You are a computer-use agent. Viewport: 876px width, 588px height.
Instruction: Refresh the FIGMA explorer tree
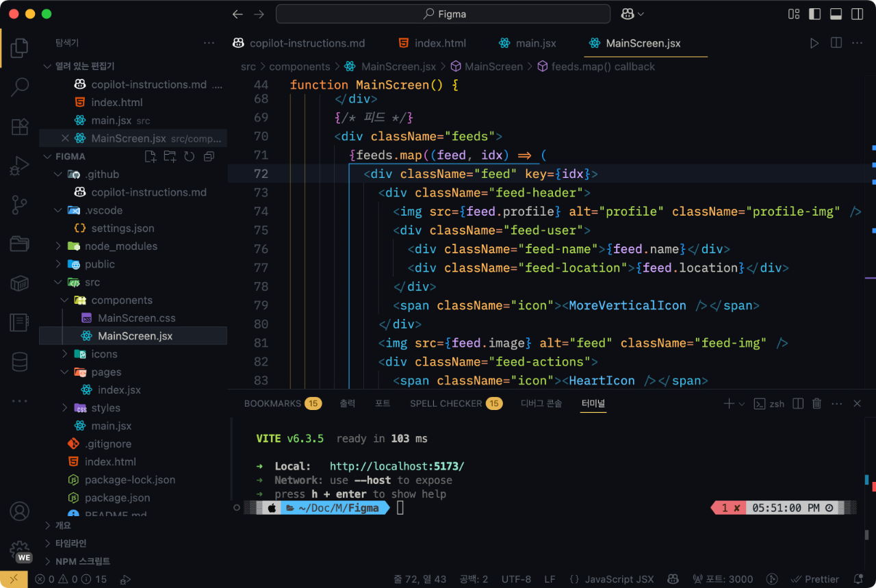coord(190,156)
